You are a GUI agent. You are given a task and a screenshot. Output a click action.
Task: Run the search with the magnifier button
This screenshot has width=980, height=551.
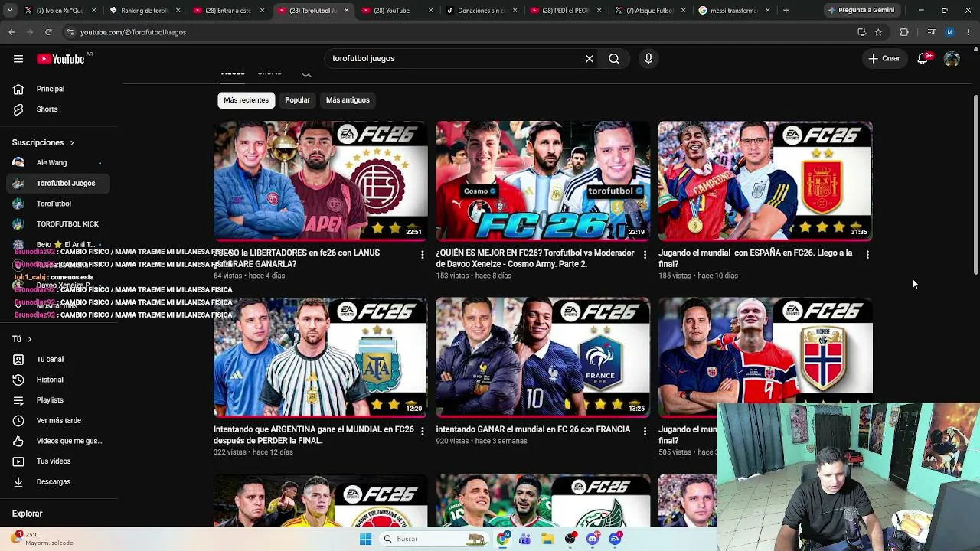(x=614, y=59)
